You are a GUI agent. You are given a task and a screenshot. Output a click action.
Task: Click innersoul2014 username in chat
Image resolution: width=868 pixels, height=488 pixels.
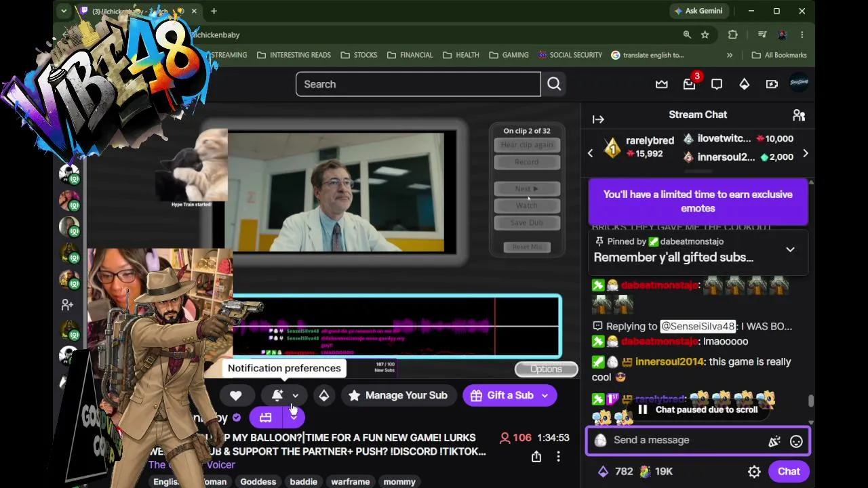click(x=670, y=362)
